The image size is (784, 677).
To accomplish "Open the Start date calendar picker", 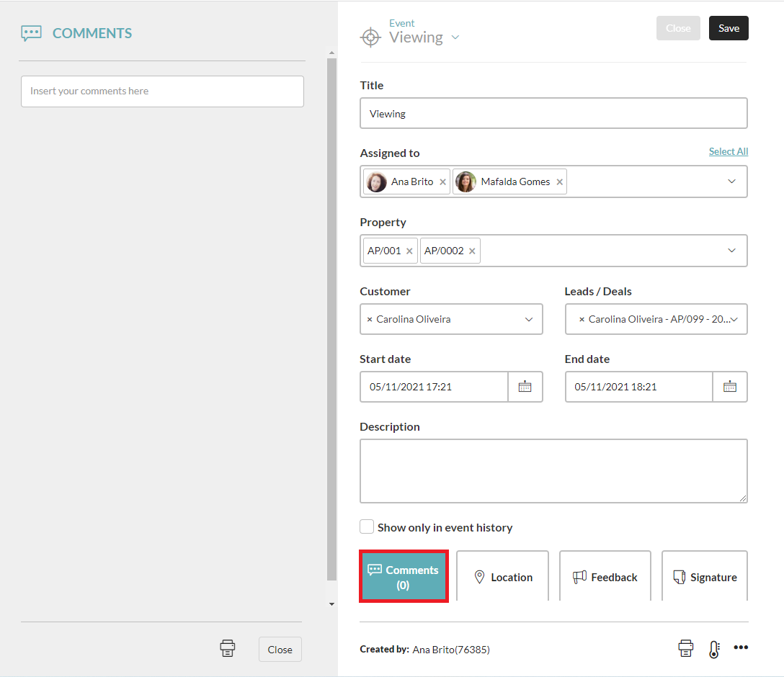I will [x=525, y=387].
